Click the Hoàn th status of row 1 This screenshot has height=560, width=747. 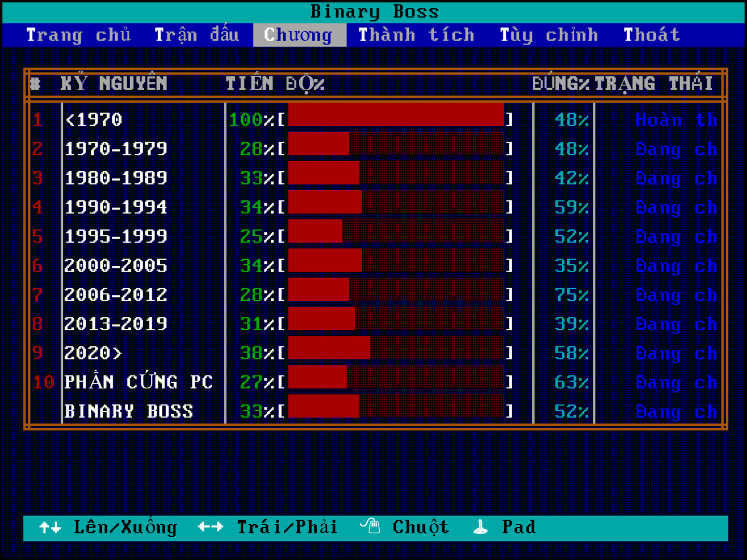click(676, 120)
